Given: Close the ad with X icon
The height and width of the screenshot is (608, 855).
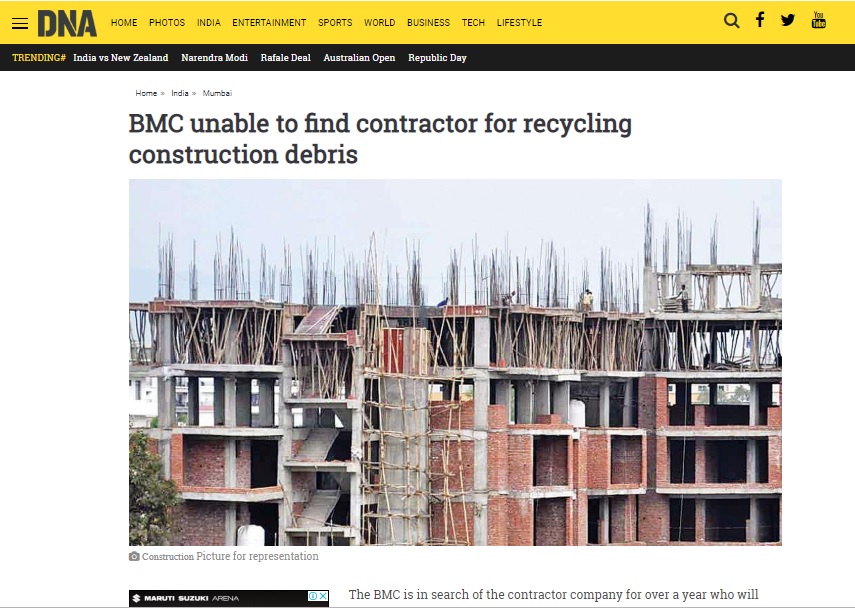Looking at the screenshot, I should click(x=323, y=596).
